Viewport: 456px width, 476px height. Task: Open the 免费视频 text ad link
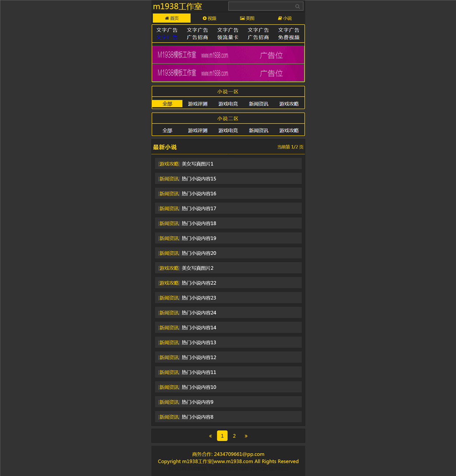pyautogui.click(x=289, y=37)
